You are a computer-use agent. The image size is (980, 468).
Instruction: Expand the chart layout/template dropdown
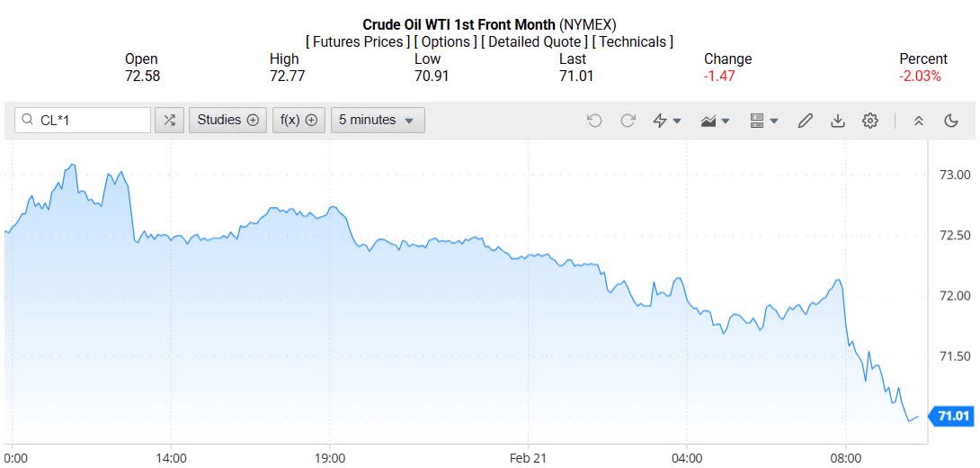tap(763, 120)
